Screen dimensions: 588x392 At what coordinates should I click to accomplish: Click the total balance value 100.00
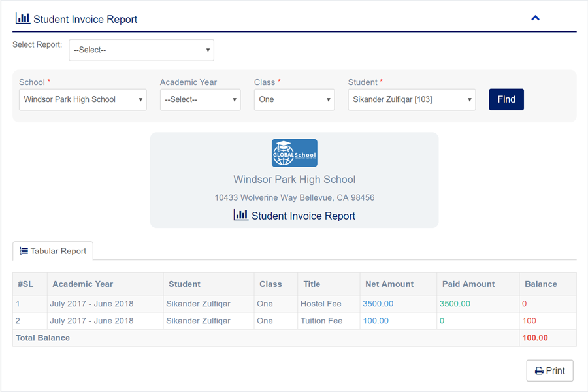pos(534,338)
